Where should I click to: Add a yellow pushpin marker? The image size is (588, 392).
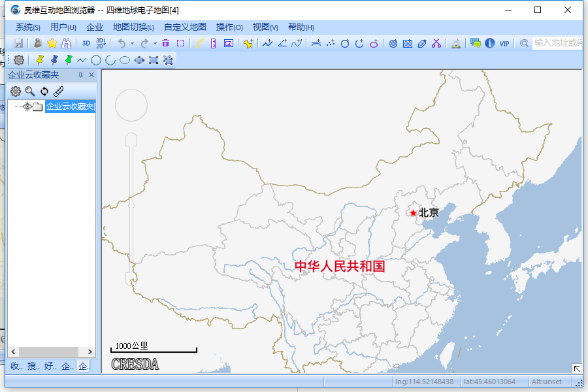(x=39, y=60)
